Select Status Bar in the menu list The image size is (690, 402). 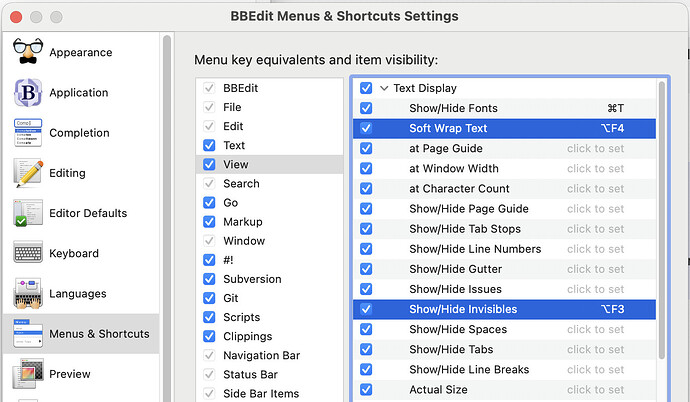[x=269, y=374]
